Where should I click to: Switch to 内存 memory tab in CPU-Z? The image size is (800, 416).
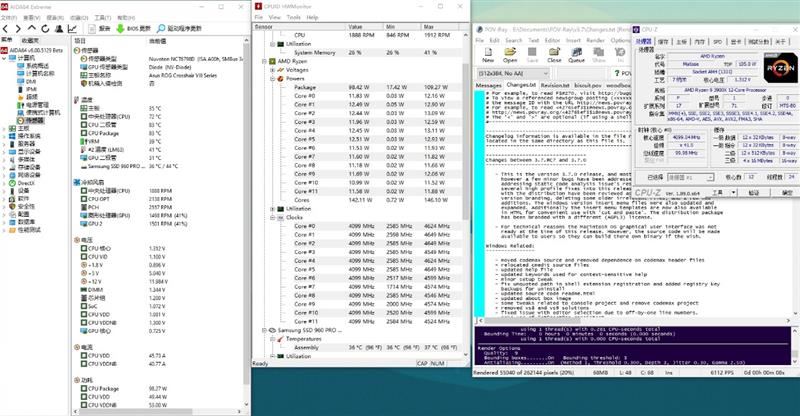click(x=699, y=42)
